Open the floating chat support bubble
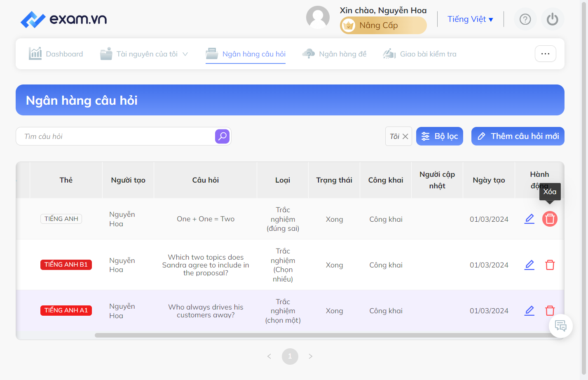Viewport: 588px width, 380px height. [561, 326]
